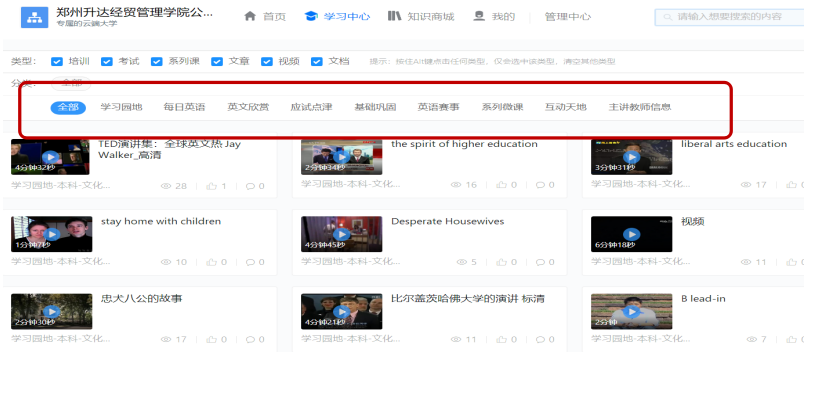The image size is (815, 408).
Task: Click the 我的 user profile icon
Action: click(x=479, y=16)
